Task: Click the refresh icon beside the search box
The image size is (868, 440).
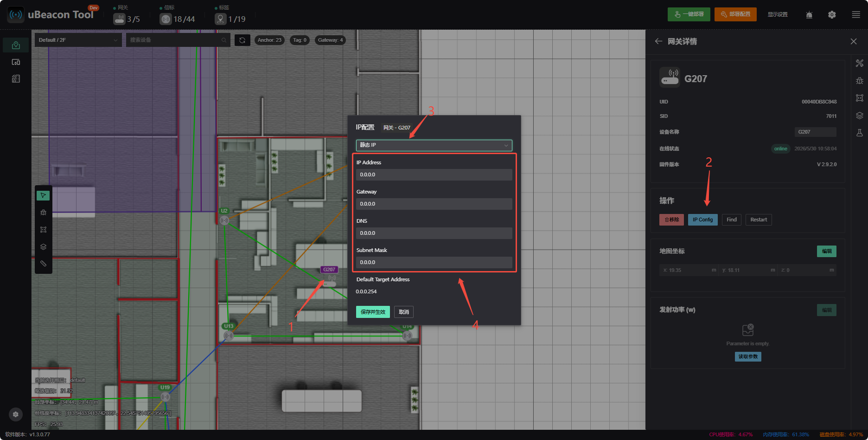Action: click(x=242, y=40)
